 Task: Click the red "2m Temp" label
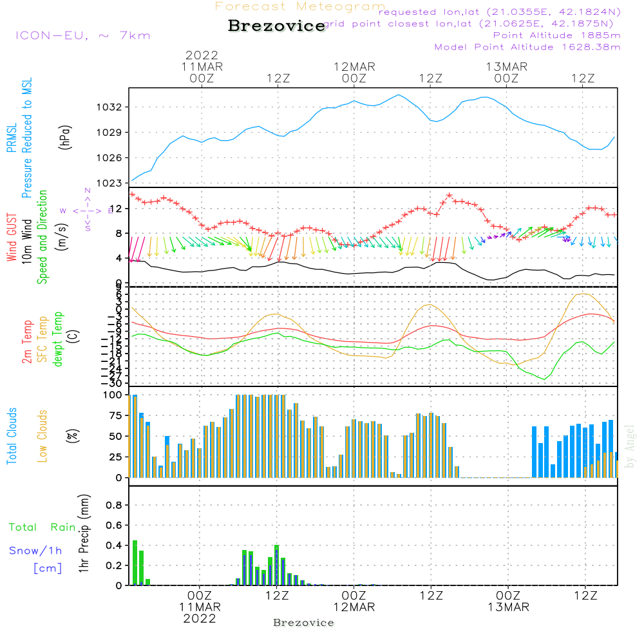click(26, 342)
